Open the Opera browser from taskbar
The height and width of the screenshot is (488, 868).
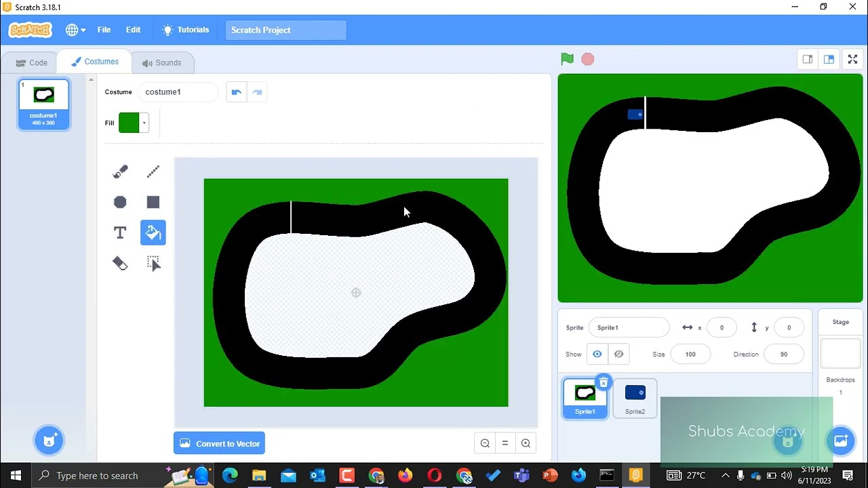pyautogui.click(x=435, y=475)
